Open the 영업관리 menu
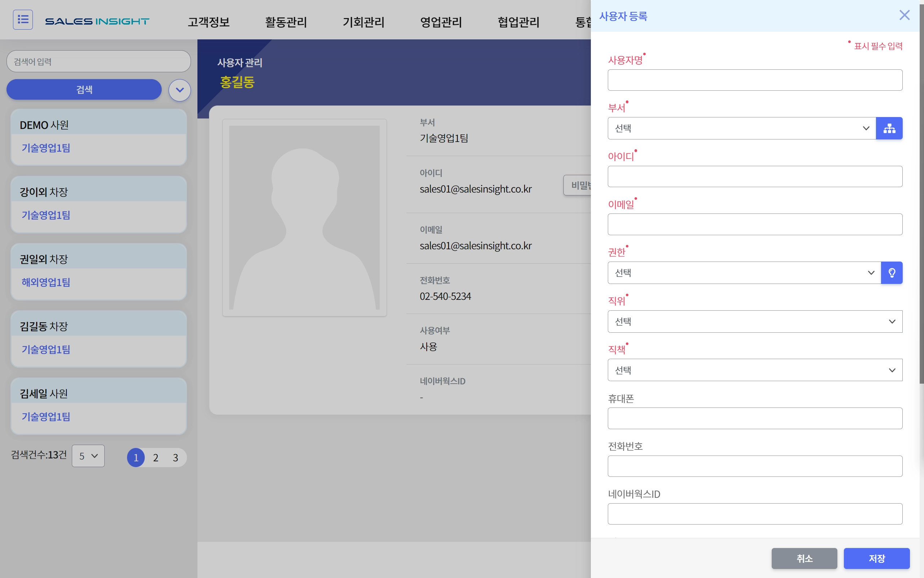 tap(441, 22)
